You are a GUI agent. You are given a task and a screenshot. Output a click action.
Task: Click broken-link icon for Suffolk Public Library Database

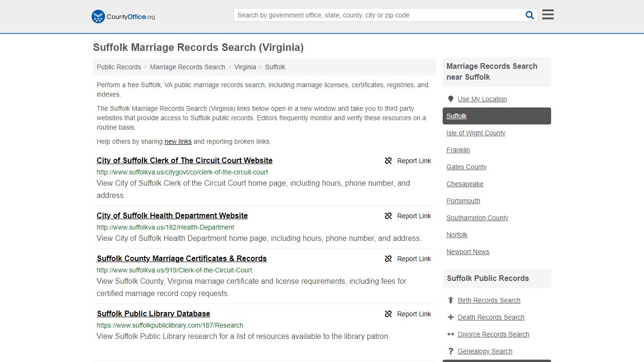tap(388, 314)
